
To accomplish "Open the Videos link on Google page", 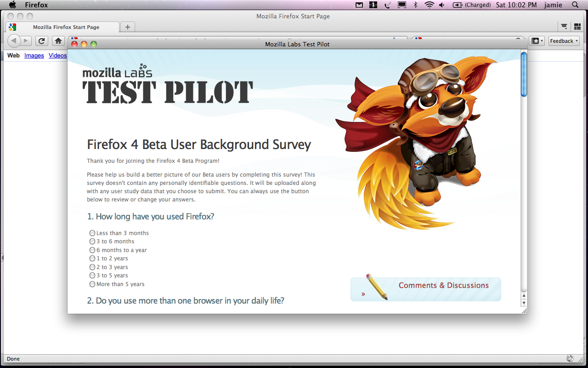I will point(58,56).
